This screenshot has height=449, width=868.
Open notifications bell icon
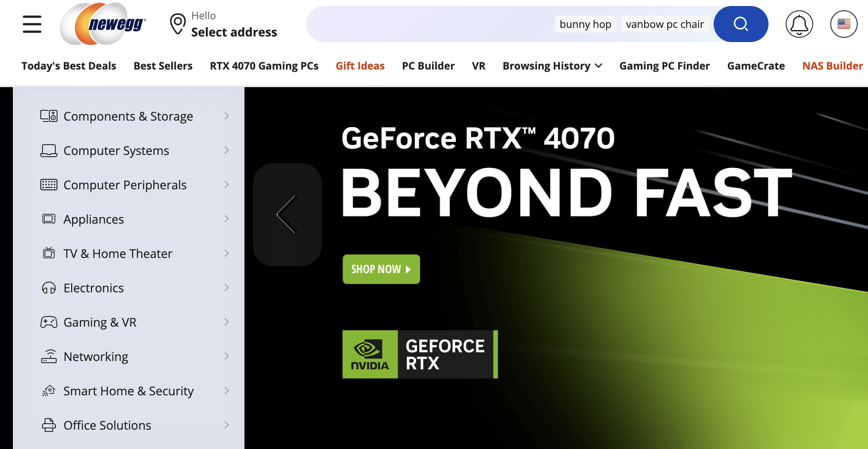click(x=799, y=24)
